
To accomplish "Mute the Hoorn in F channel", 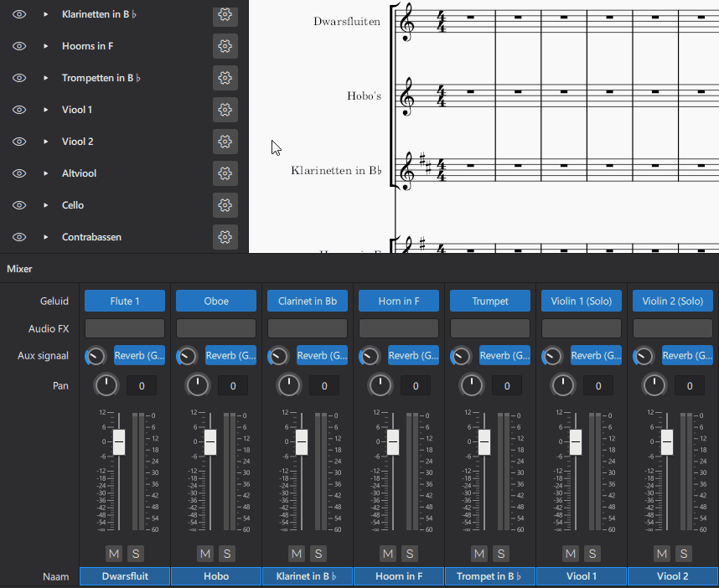I will pos(388,554).
